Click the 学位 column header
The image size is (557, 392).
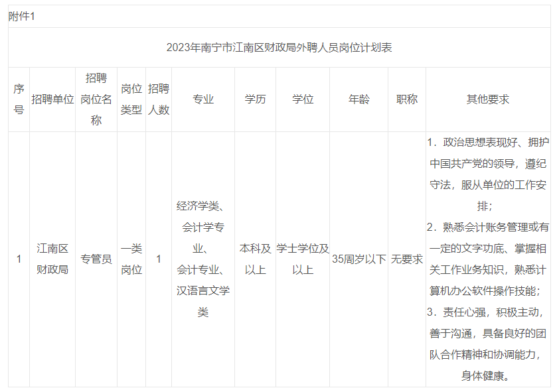[303, 99]
